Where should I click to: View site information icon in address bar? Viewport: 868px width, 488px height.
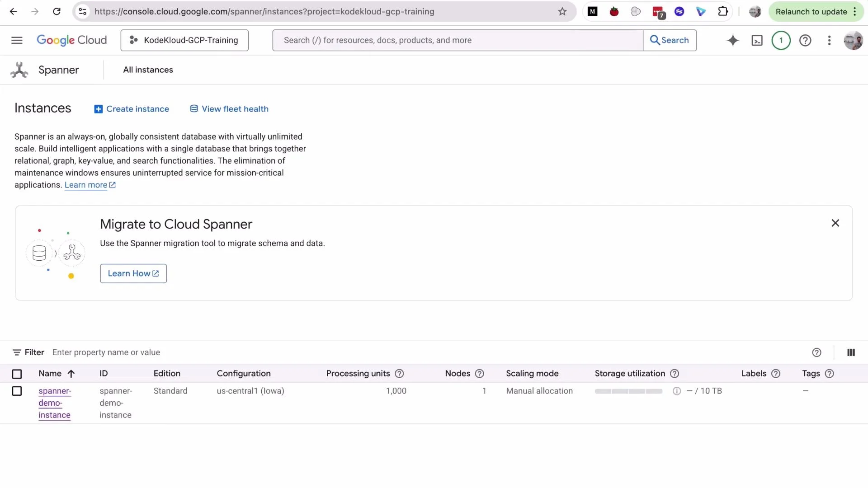click(x=83, y=12)
